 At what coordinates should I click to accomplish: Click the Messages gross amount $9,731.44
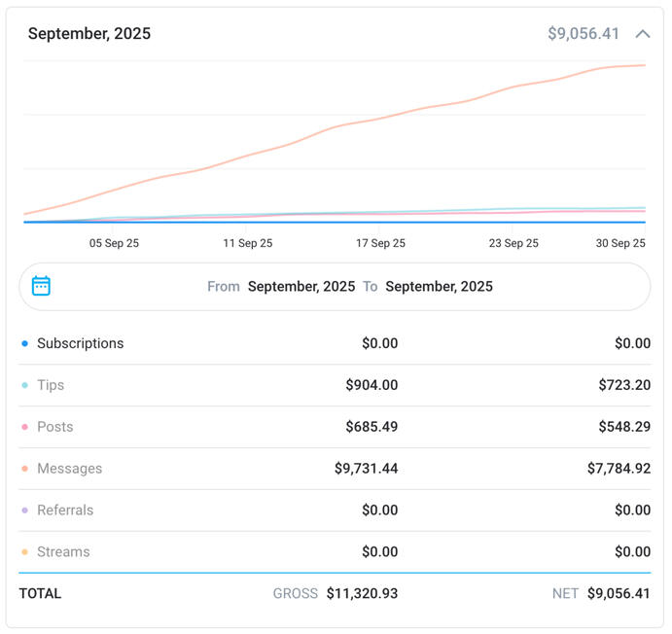click(x=366, y=469)
